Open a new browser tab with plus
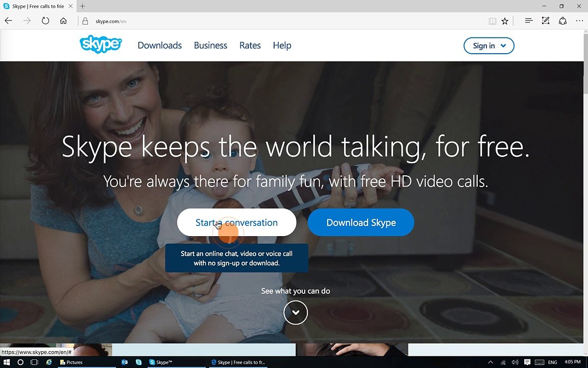This screenshot has width=588, height=368. point(83,6)
